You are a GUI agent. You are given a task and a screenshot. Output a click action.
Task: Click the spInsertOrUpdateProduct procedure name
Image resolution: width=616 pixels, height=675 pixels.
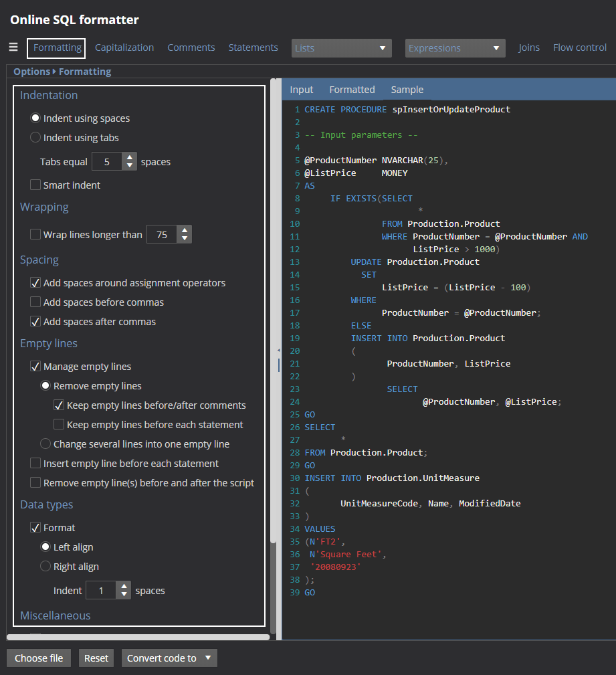pos(451,109)
